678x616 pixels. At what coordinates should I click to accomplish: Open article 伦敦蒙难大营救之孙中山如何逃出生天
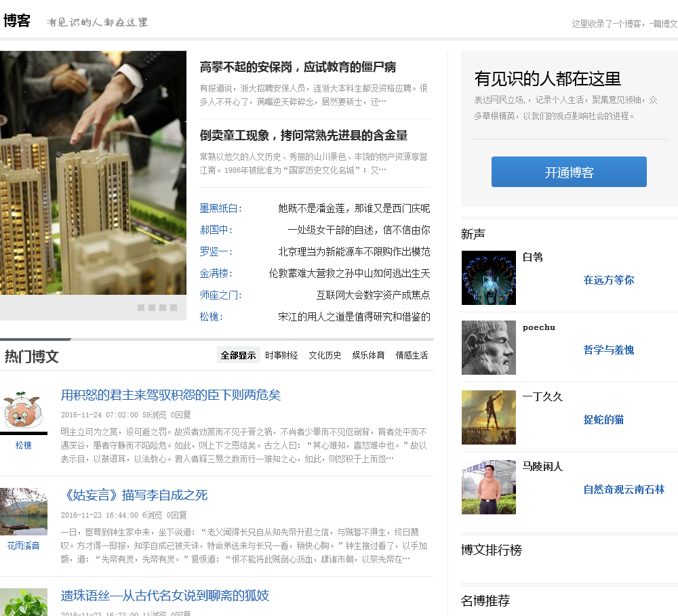point(349,273)
